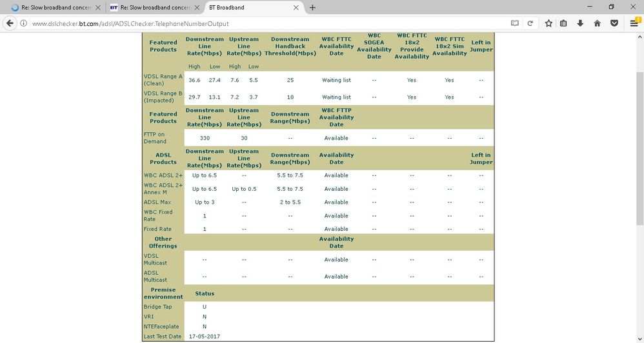
Task: Click Up to 3 in ADSL Max row
Action: tap(205, 202)
